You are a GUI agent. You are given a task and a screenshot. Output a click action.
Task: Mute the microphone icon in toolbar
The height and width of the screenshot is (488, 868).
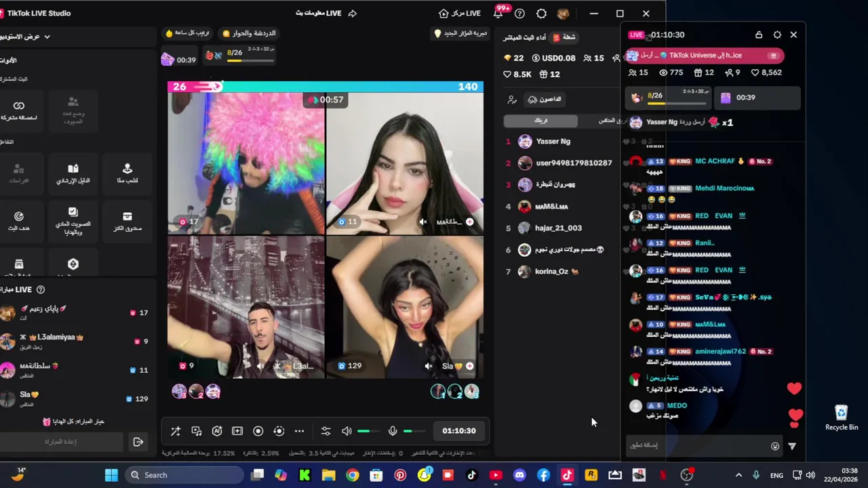[392, 431]
